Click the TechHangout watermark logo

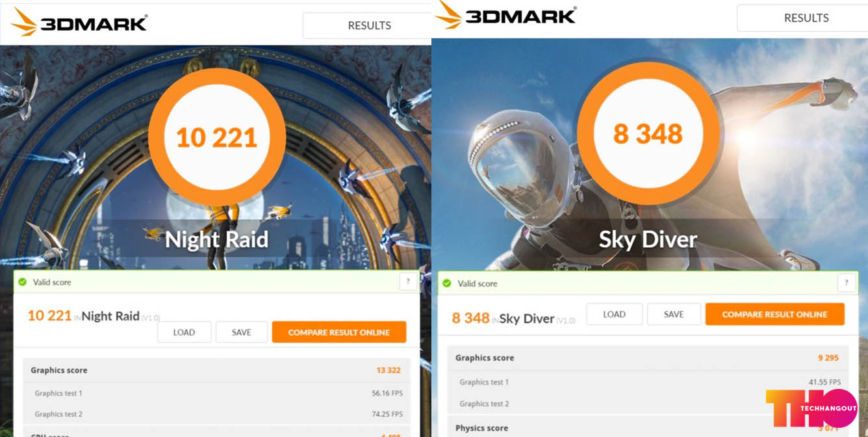pos(811,408)
